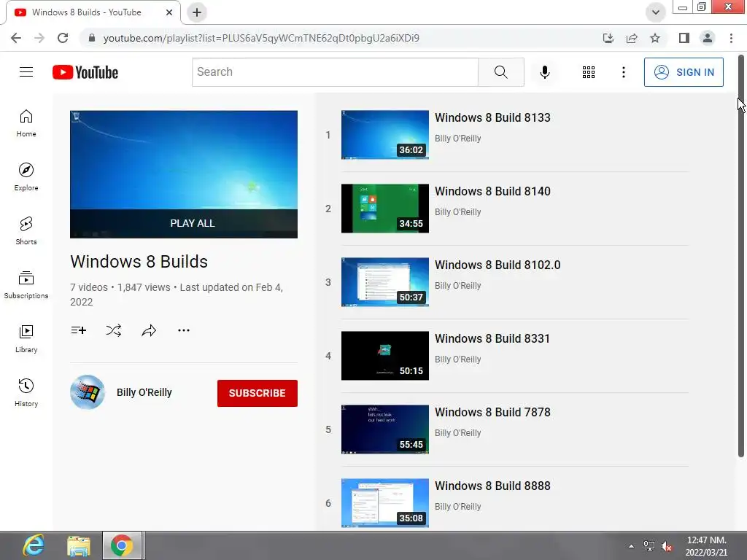Open YouTube settings three-dot menu
Screen dimensions: 747x560
point(623,72)
